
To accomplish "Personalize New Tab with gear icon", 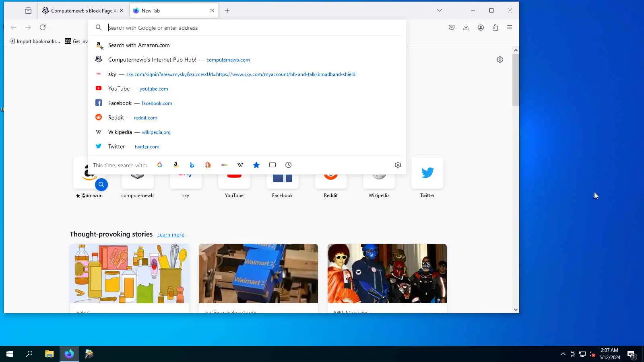I will click(x=500, y=60).
